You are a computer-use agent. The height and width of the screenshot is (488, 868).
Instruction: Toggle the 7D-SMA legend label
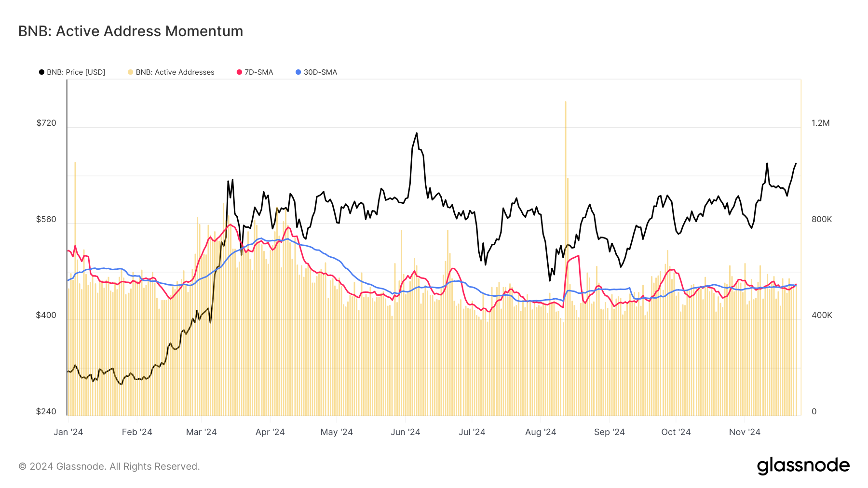coord(258,72)
